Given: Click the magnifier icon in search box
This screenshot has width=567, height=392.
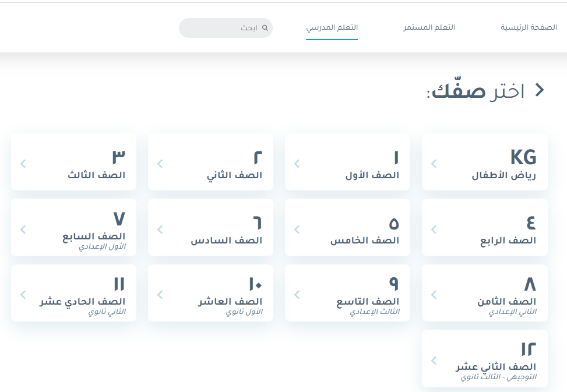Looking at the screenshot, I should pyautogui.click(x=265, y=28).
